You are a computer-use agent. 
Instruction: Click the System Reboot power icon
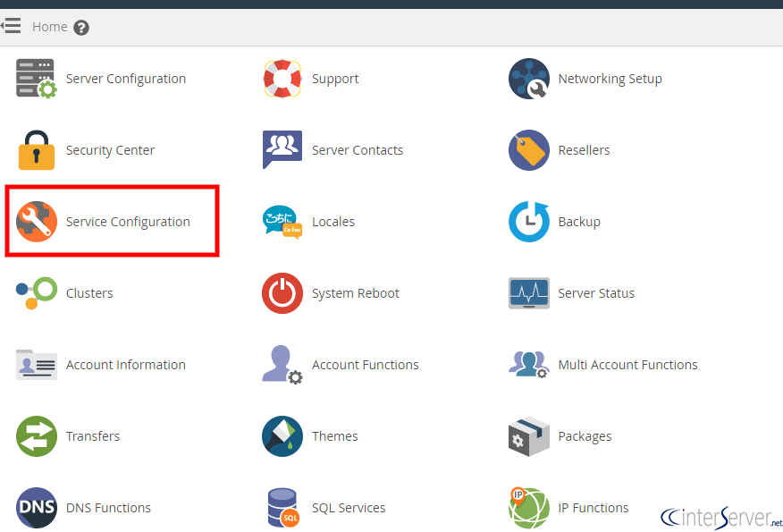pyautogui.click(x=282, y=292)
